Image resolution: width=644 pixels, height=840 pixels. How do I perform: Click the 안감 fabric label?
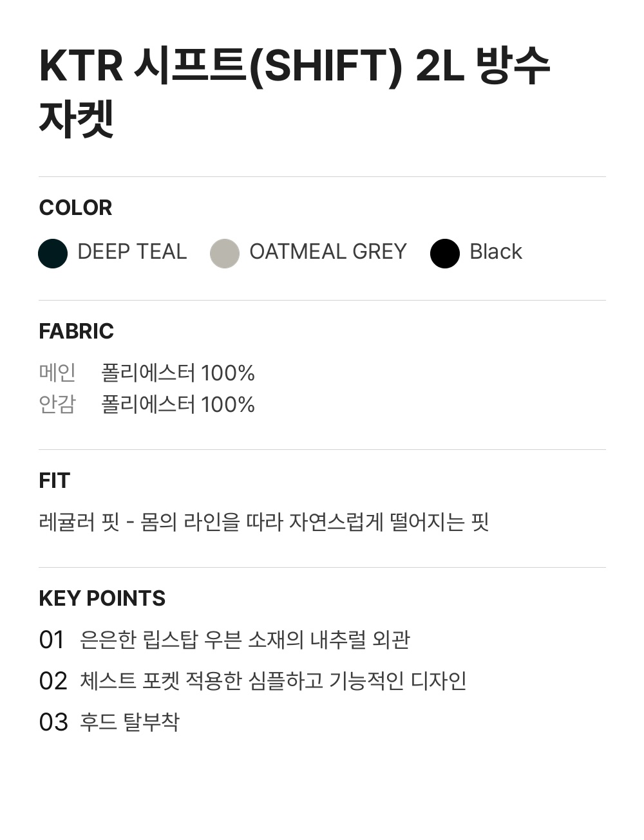[x=57, y=404]
